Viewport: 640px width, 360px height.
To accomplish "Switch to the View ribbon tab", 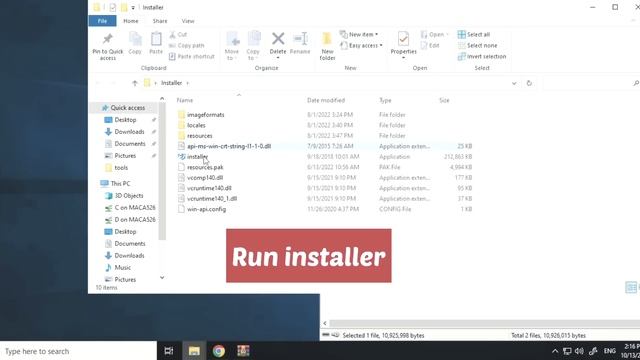I will pos(188,21).
